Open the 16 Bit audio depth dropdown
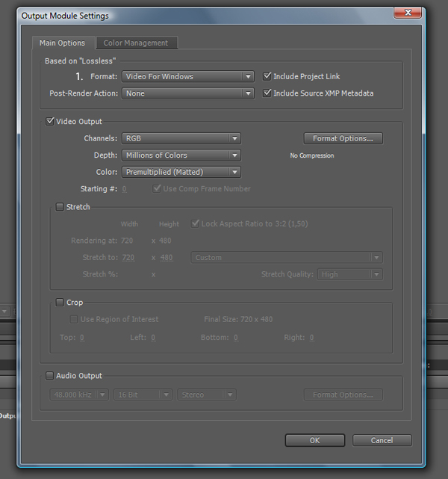Viewport: 448px width, 479px height. pos(143,395)
